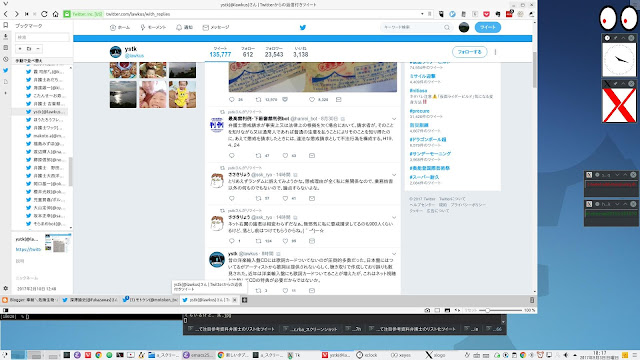This screenshot has height=360, width=640.
Task: Reload the current Twitter page
Action: point(44,14)
